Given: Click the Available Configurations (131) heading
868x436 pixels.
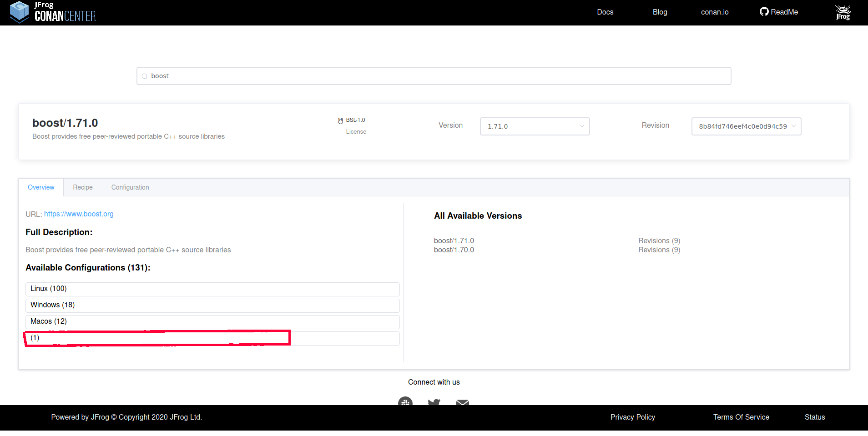Looking at the screenshot, I should tap(88, 268).
